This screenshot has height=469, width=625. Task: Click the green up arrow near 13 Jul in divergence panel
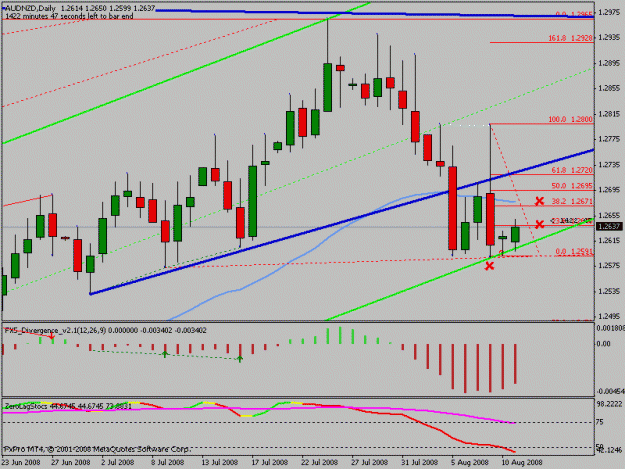(240, 359)
